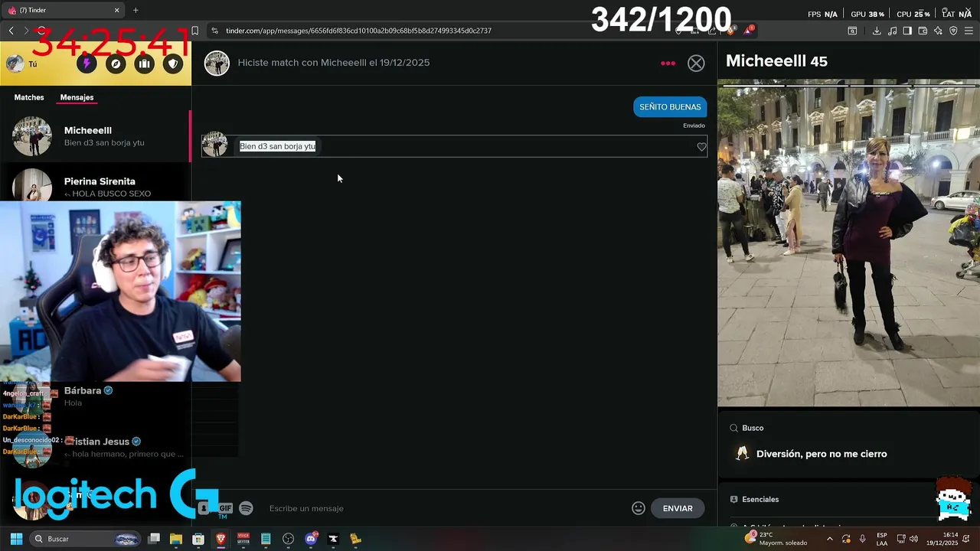Viewport: 980px width, 551px height.
Task: Open File Explorer from the taskbar
Action: (x=176, y=539)
